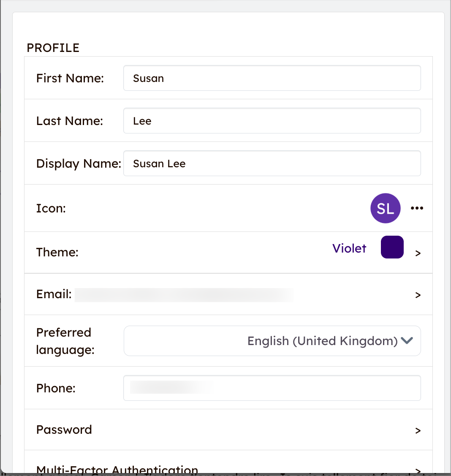
Task: Click the Phone number input field
Action: pyautogui.click(x=272, y=388)
